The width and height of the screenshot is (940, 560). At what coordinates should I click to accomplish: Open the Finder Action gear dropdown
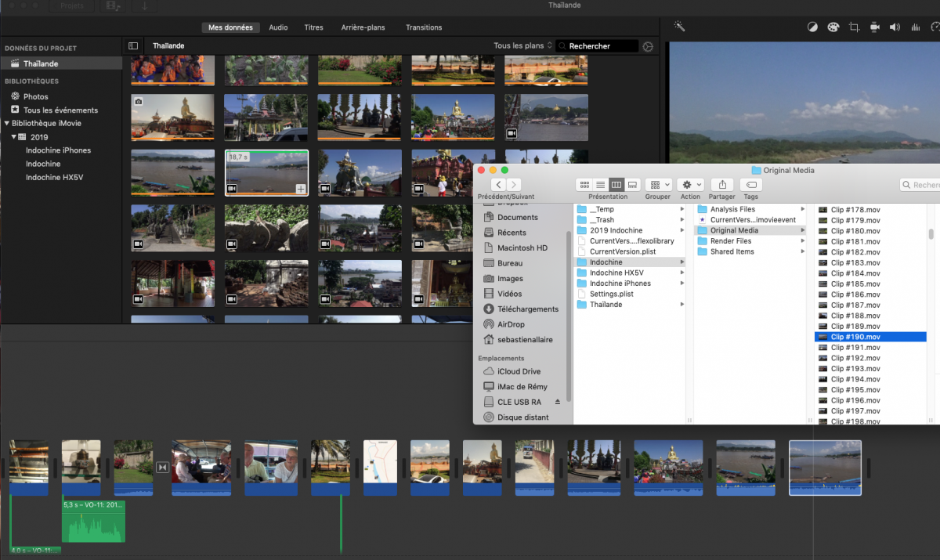[691, 185]
